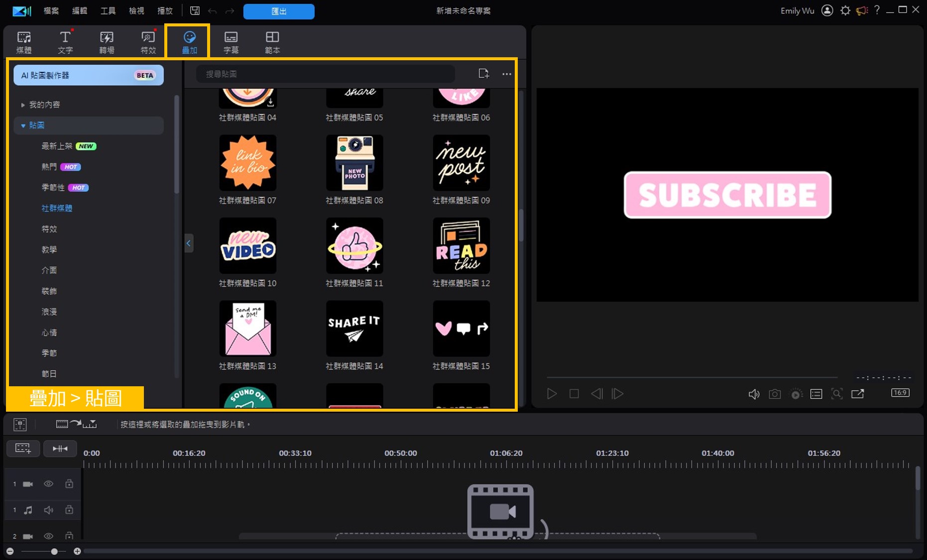Select the 社群媒體 category
Viewport: 927px width, 560px height.
pyautogui.click(x=57, y=208)
